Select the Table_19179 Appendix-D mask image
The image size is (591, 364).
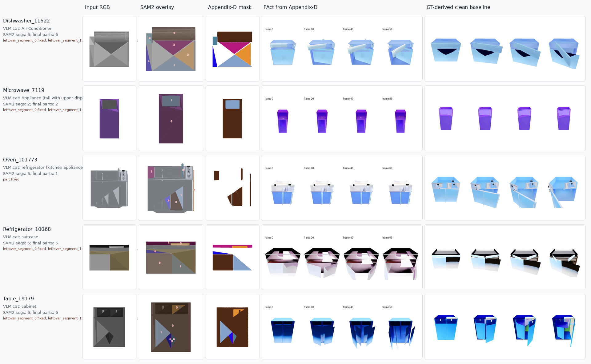232,327
